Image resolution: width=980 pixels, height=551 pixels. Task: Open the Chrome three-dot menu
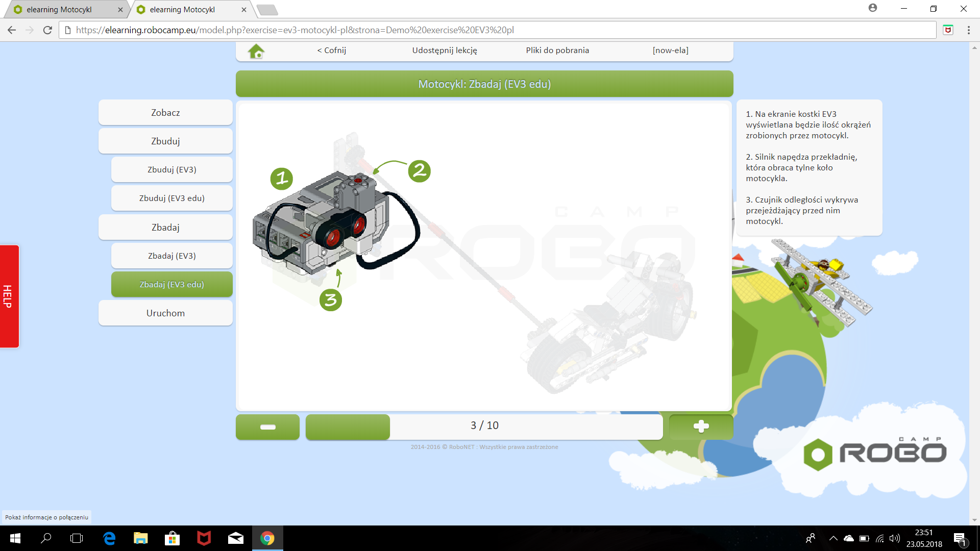click(968, 30)
